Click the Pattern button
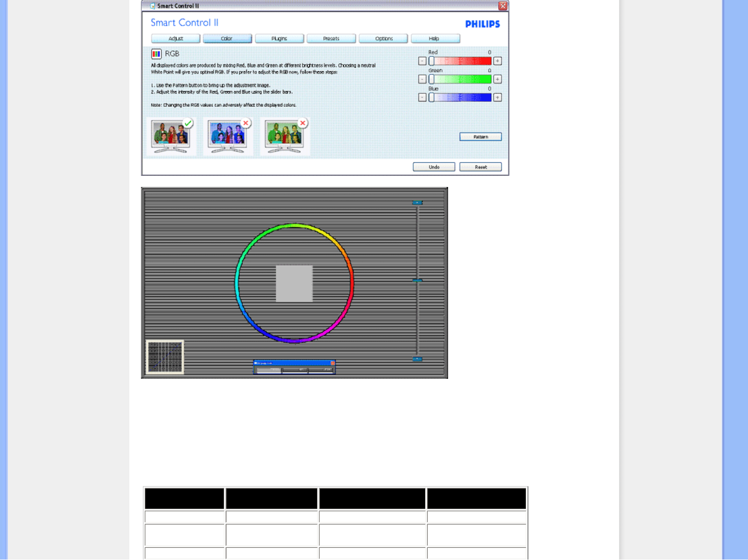This screenshot has width=748, height=560. (x=481, y=137)
